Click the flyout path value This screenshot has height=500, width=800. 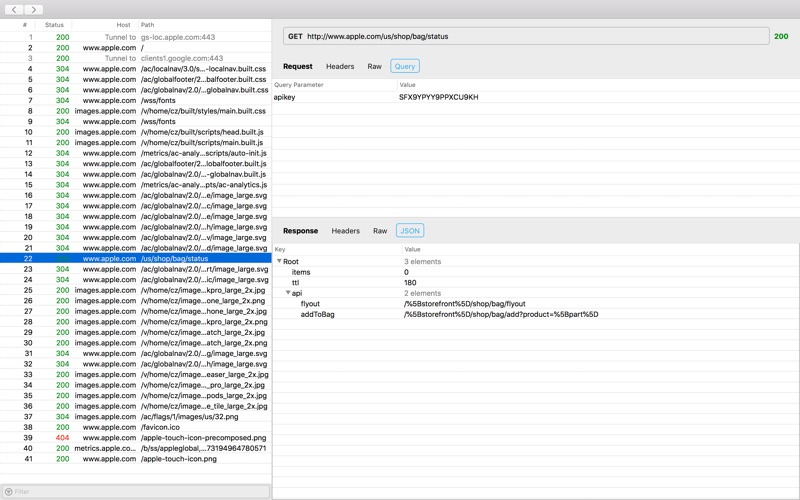tap(465, 304)
